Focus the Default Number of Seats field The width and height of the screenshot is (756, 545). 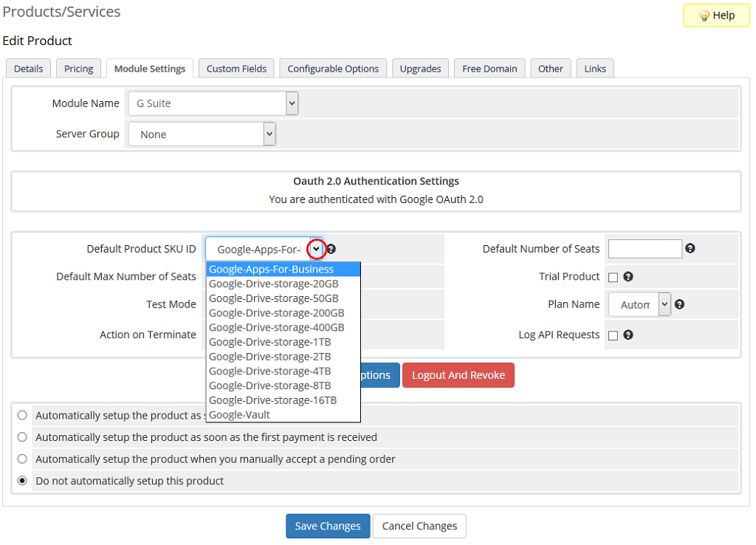click(645, 249)
